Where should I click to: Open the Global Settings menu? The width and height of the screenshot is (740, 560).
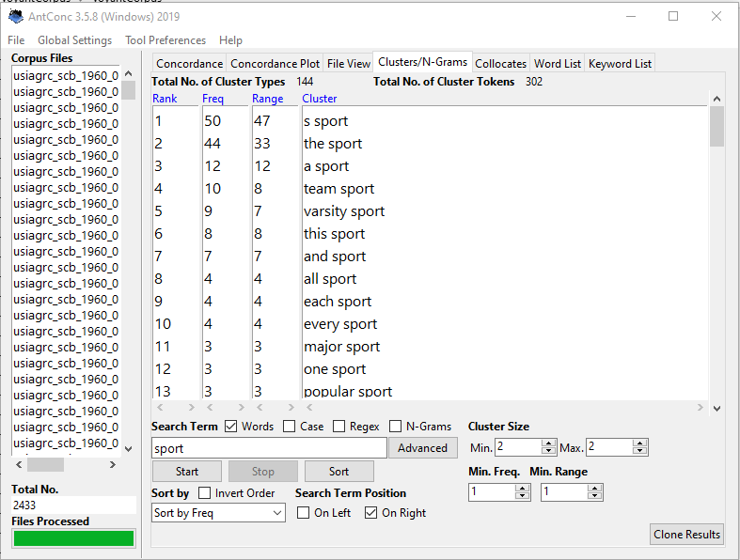pos(74,40)
